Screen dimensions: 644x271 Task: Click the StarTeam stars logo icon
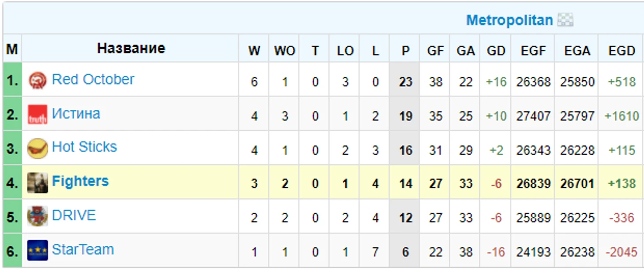[37, 250]
